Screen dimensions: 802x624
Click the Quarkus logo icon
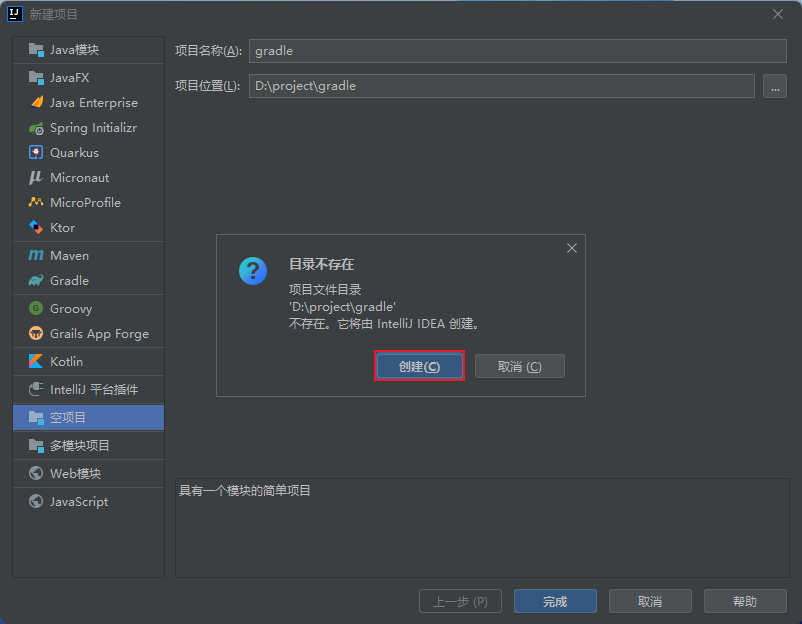[x=36, y=152]
